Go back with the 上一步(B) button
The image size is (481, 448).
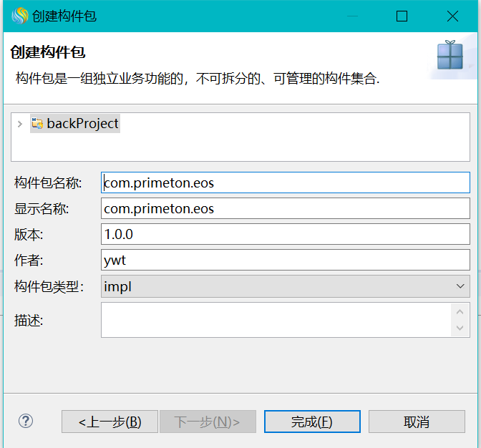coord(110,422)
